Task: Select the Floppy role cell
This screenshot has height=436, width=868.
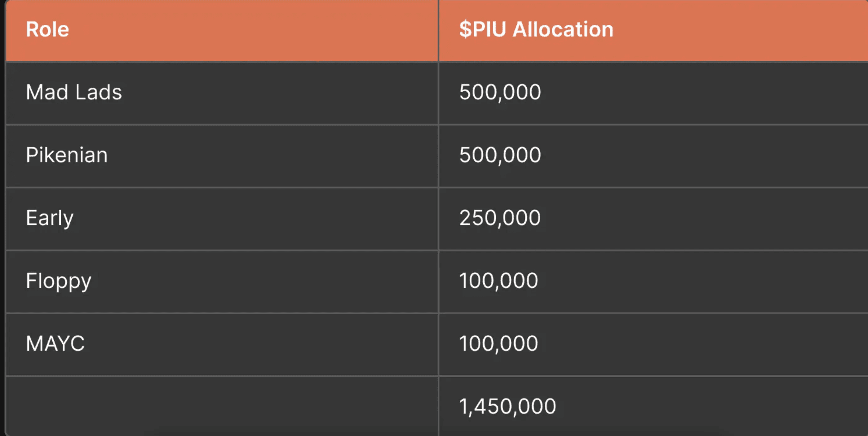Action: [x=222, y=281]
